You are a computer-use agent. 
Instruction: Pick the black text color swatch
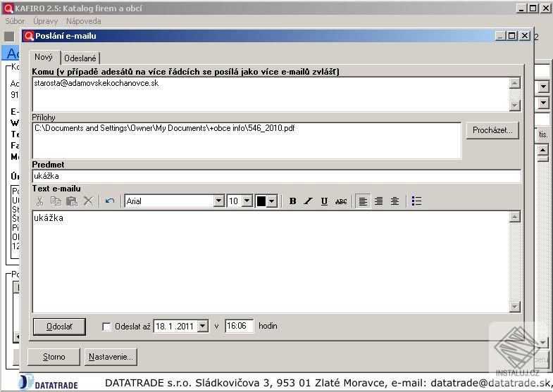261,201
